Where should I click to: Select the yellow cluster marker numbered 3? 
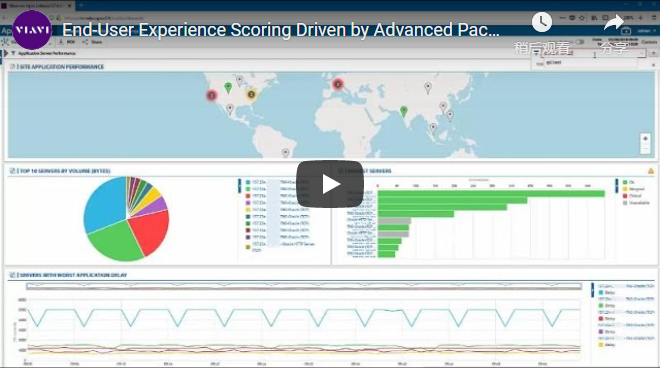coord(251,94)
